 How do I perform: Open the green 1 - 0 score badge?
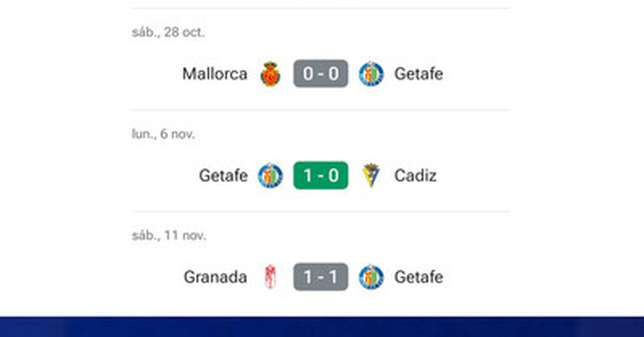pyautogui.click(x=321, y=175)
